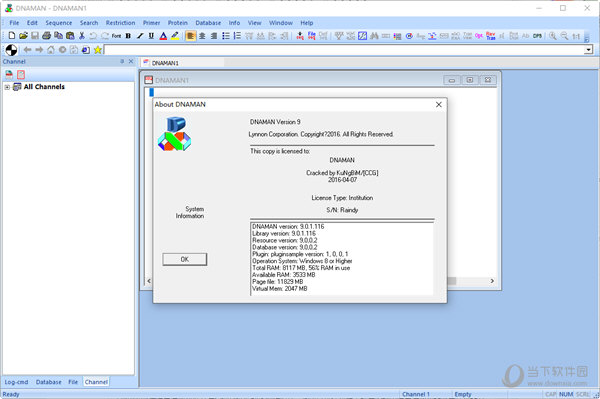Apply numbered list formatting

coord(237,36)
